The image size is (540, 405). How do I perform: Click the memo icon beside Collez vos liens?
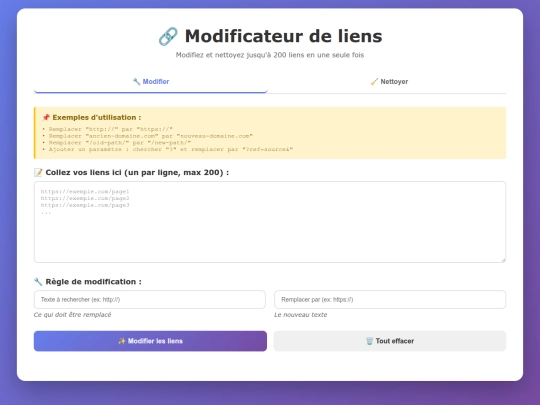click(x=38, y=172)
